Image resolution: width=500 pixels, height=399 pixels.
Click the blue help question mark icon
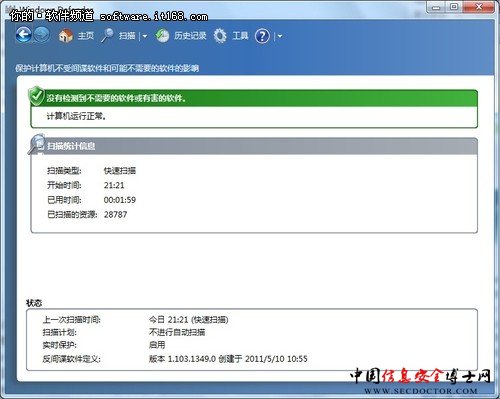[x=262, y=36]
